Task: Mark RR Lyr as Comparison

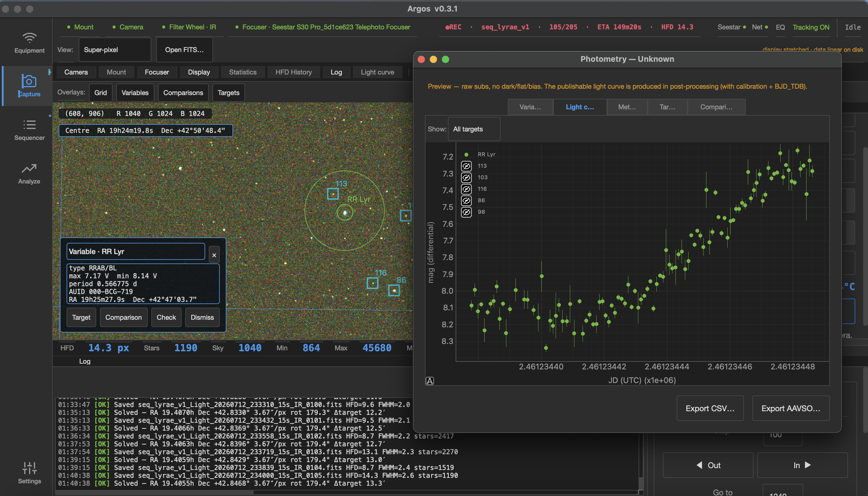Action: [123, 317]
